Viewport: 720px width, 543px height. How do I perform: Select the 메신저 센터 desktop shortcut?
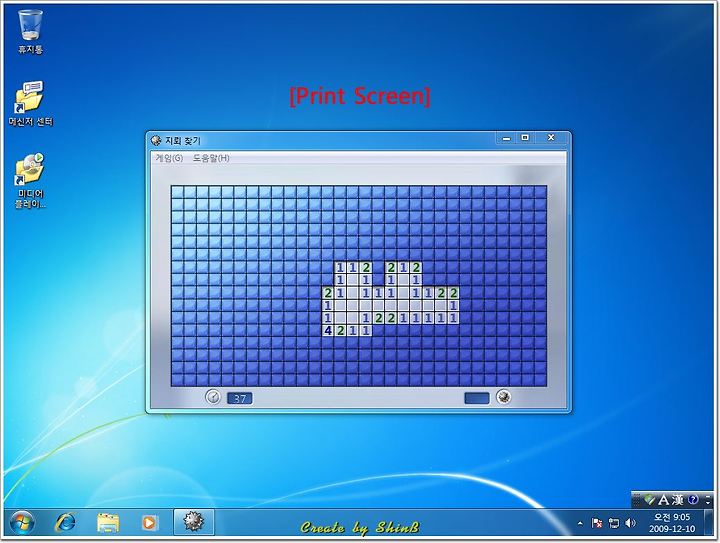point(30,103)
